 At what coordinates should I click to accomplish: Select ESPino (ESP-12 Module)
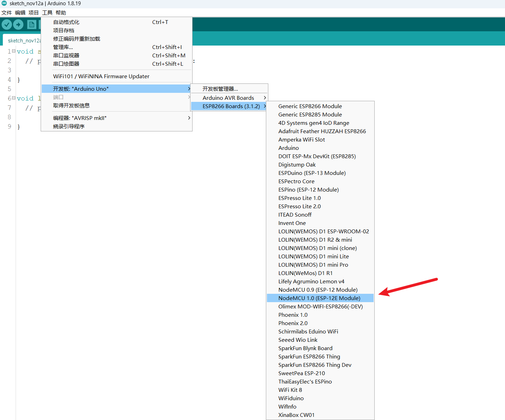point(320,189)
